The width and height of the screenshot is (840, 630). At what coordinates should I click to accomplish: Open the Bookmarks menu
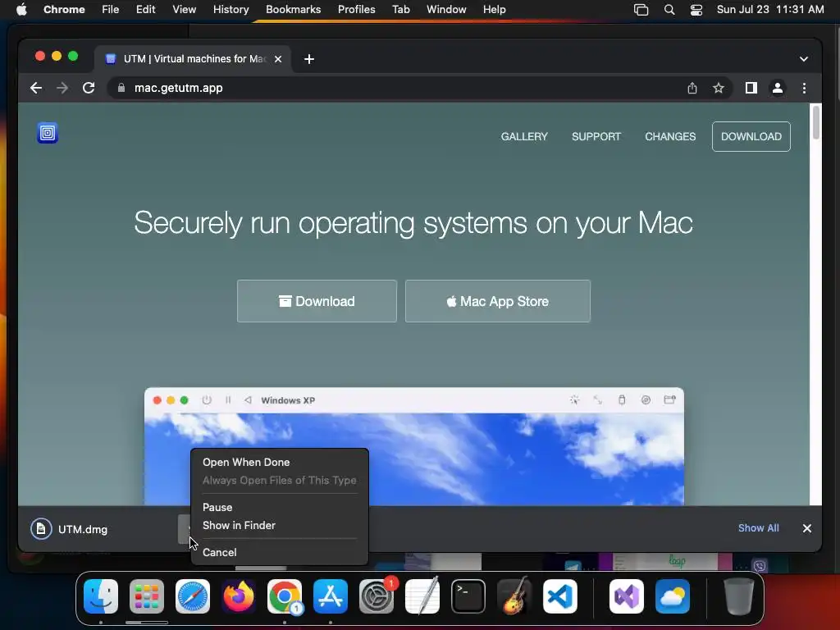pyautogui.click(x=293, y=10)
